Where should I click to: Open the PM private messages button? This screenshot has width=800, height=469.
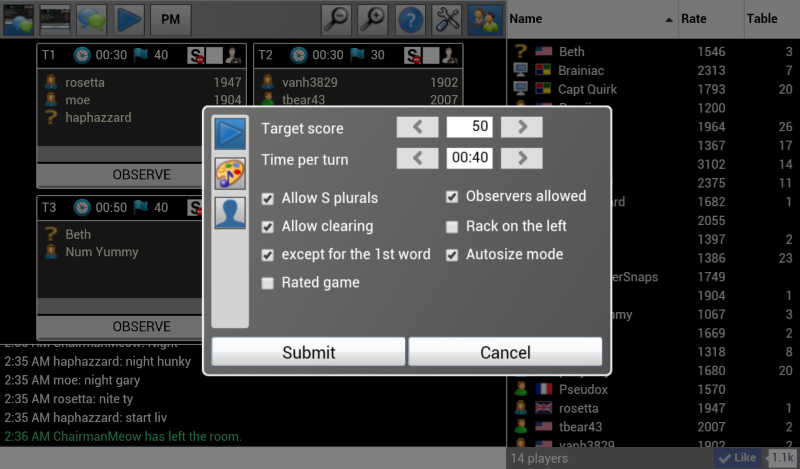click(x=171, y=19)
